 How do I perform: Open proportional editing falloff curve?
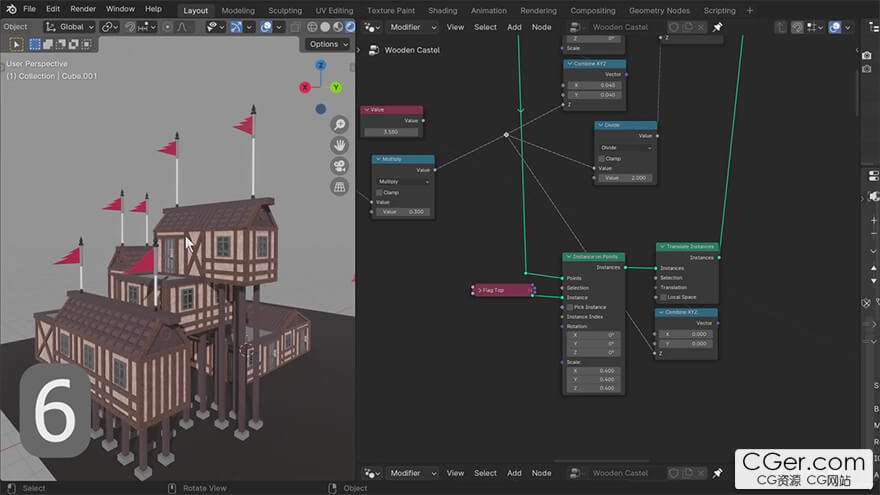(183, 27)
